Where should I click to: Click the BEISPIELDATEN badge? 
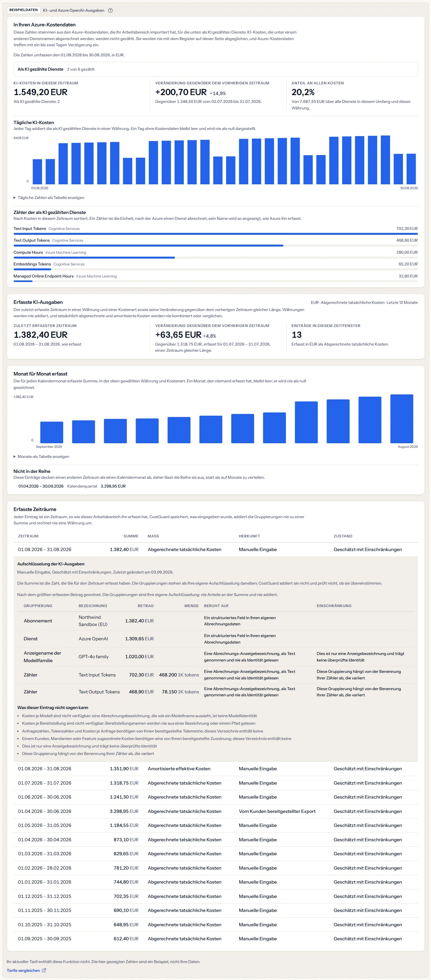point(23,10)
